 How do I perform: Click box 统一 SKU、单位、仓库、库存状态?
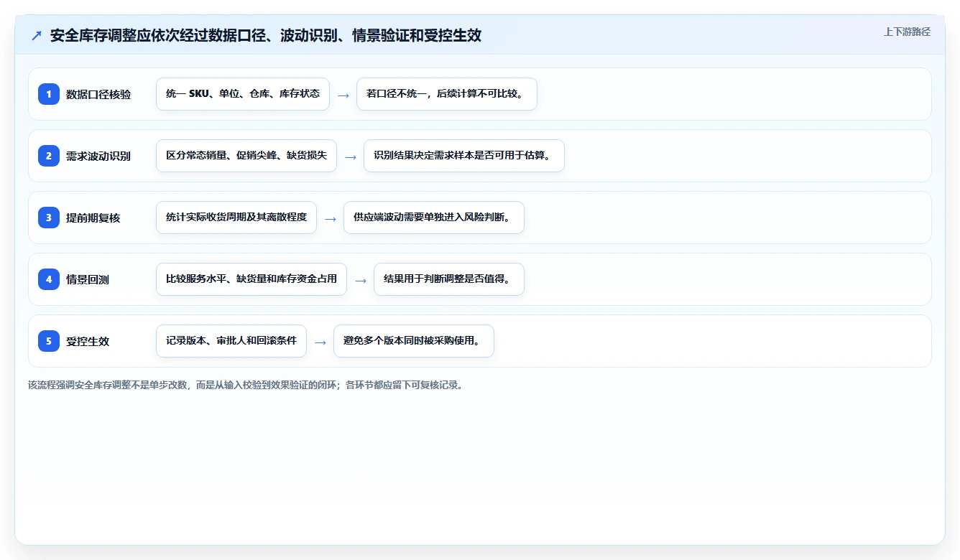point(243,94)
